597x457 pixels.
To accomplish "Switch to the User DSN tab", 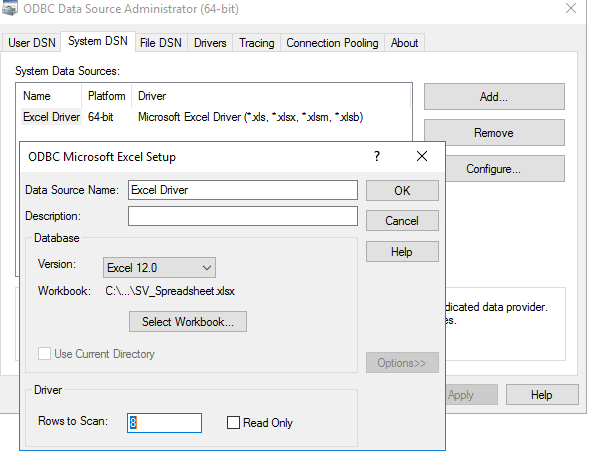I will (32, 43).
